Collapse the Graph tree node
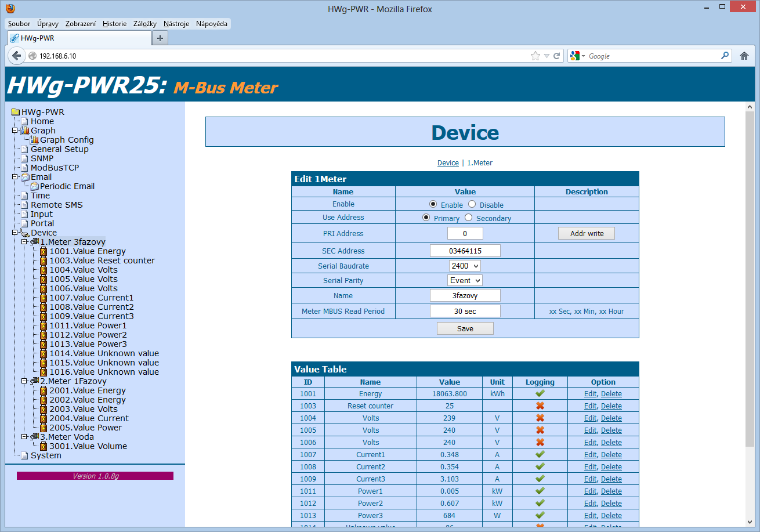Screen dimensions: 760x532 click(15, 131)
